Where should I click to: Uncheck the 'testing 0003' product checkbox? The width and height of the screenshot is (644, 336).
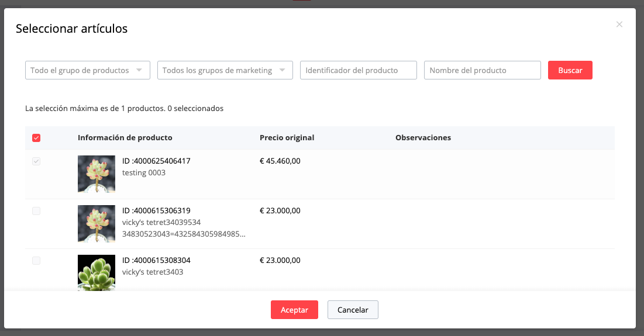pos(36,161)
